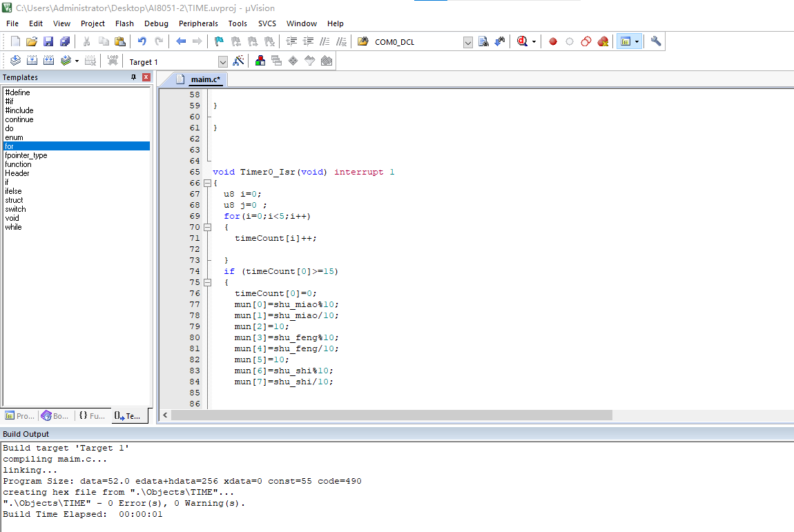
Task: Collapse the fold at line 66
Action: (207, 184)
